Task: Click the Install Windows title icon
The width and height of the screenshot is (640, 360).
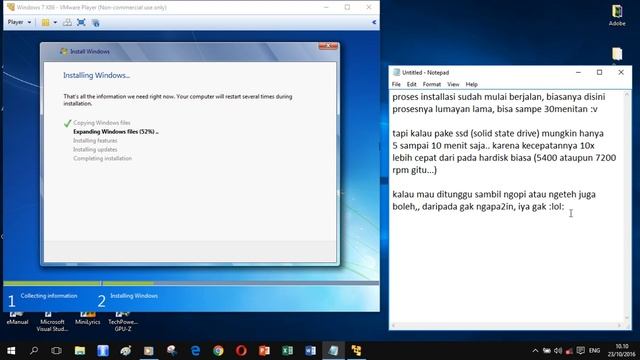Action: (64, 51)
